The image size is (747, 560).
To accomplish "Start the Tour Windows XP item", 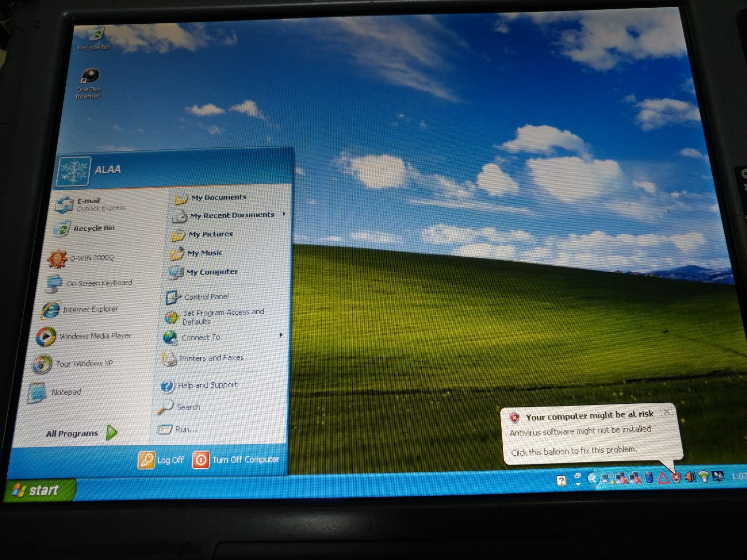I will click(x=73, y=363).
